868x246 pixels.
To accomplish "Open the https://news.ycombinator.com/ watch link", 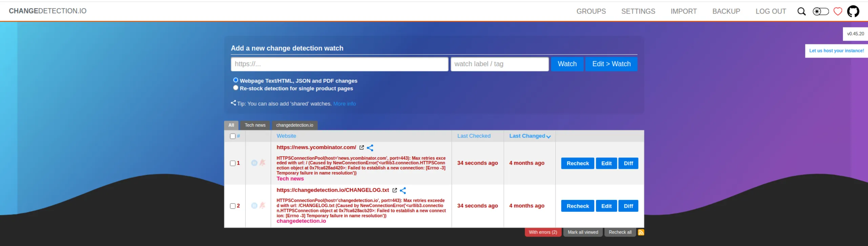I will click(316, 147).
